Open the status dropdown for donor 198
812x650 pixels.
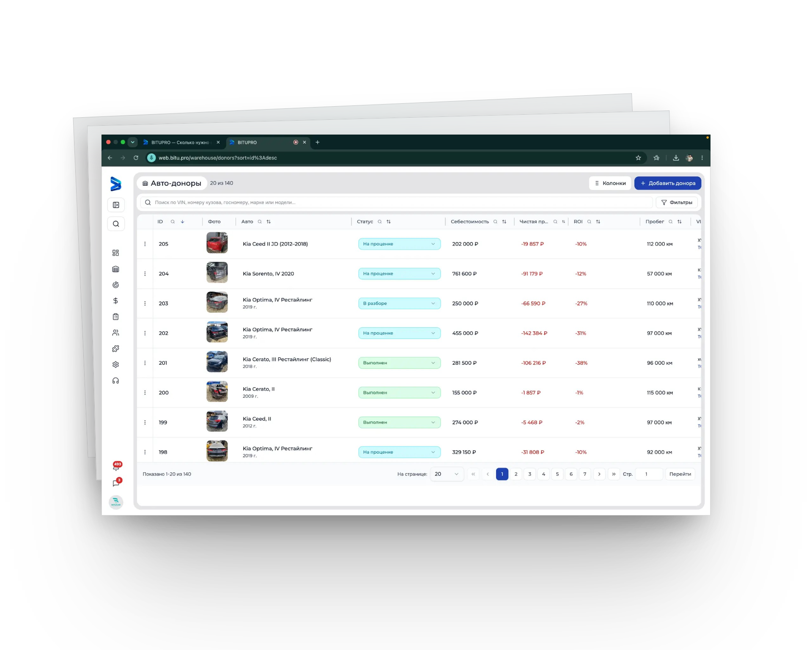point(399,452)
